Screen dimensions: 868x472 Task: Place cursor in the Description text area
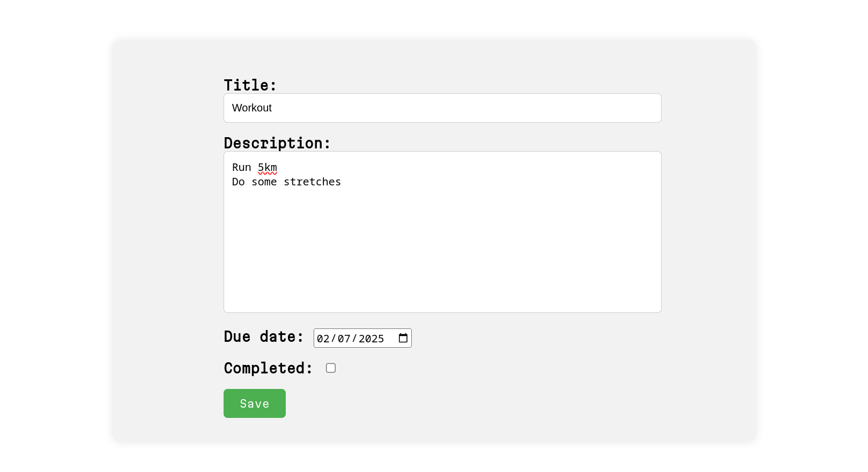point(442,230)
